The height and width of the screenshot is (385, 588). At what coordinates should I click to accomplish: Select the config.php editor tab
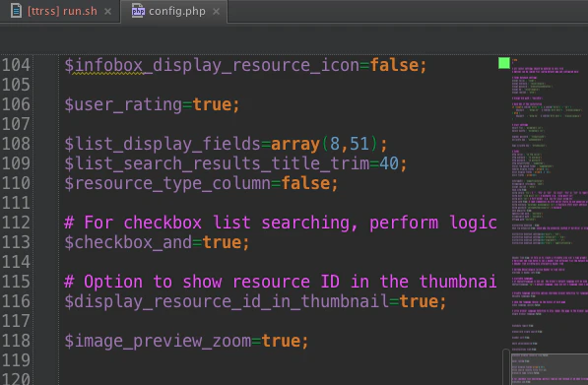pos(174,11)
